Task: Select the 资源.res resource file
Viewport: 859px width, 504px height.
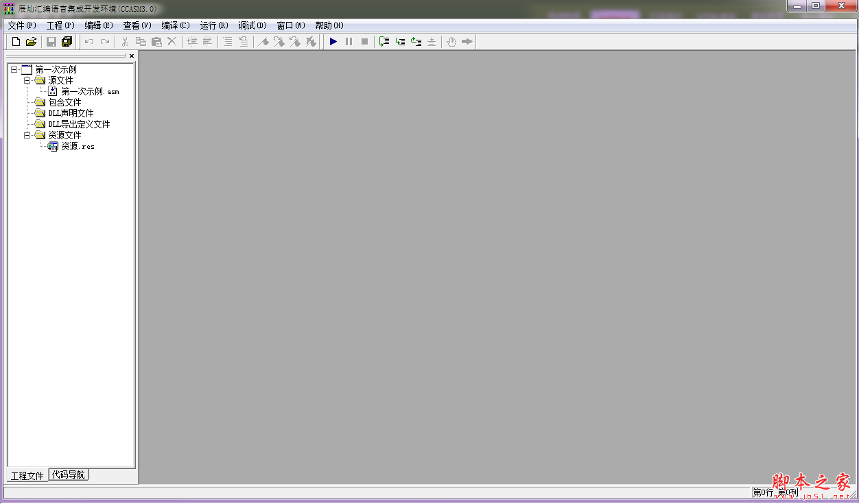Action: click(x=78, y=146)
